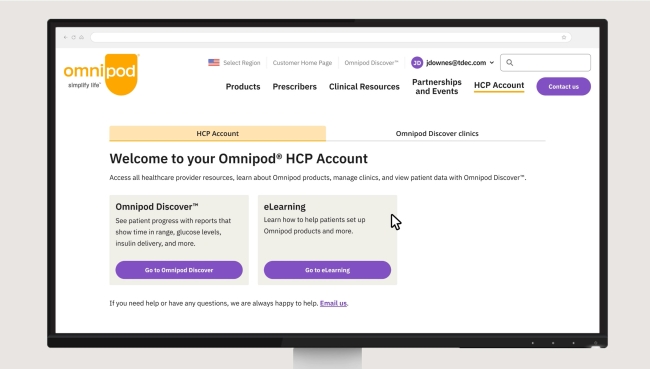Click the Omnipod Discover card title
Viewport: 650px width, 369px height.
[157, 206]
